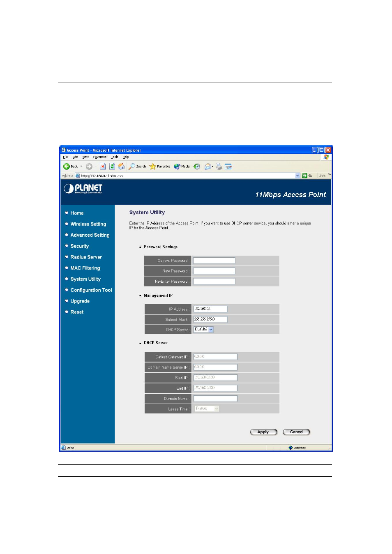This screenshot has height=554, width=392.
Task: Open the Help menu
Action: (x=126, y=157)
